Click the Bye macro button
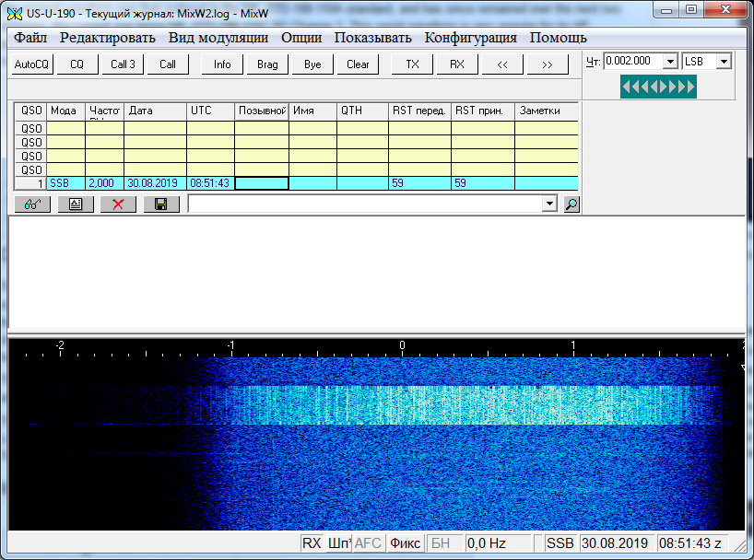754x560 pixels. pyautogui.click(x=312, y=64)
